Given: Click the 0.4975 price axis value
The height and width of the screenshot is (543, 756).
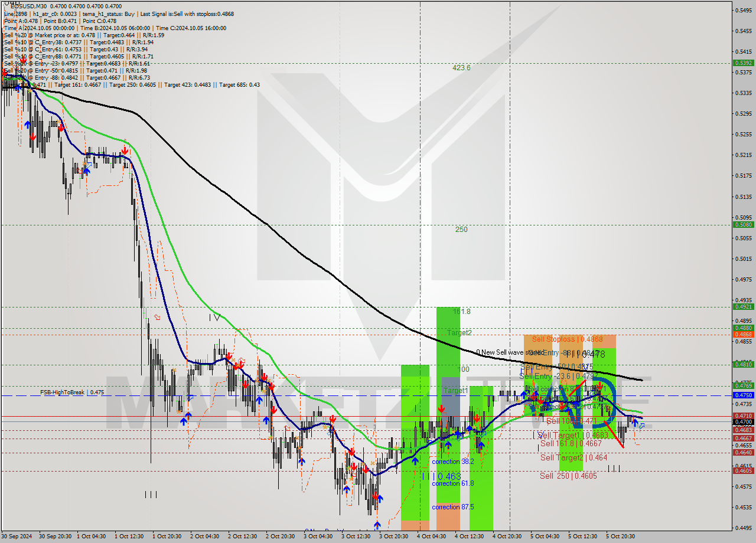Looking at the screenshot, I should [x=743, y=279].
